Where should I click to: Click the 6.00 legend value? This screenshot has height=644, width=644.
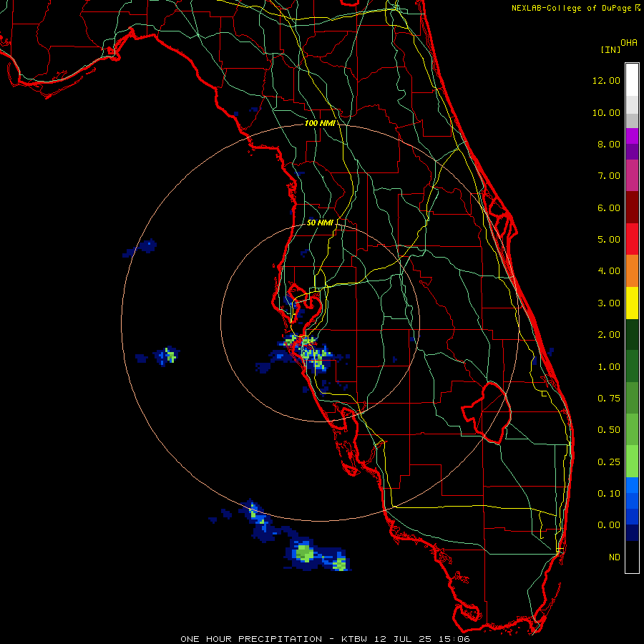pyautogui.click(x=609, y=208)
